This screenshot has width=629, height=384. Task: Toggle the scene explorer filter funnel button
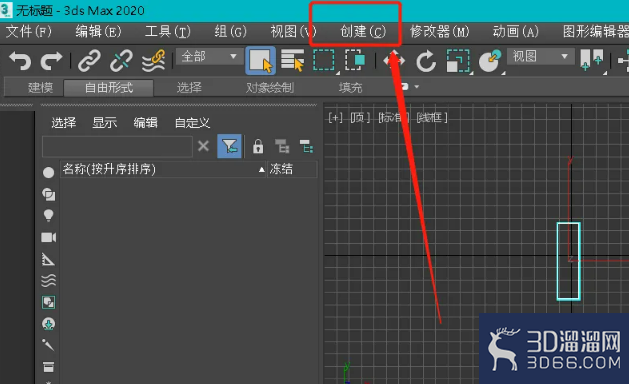click(229, 146)
